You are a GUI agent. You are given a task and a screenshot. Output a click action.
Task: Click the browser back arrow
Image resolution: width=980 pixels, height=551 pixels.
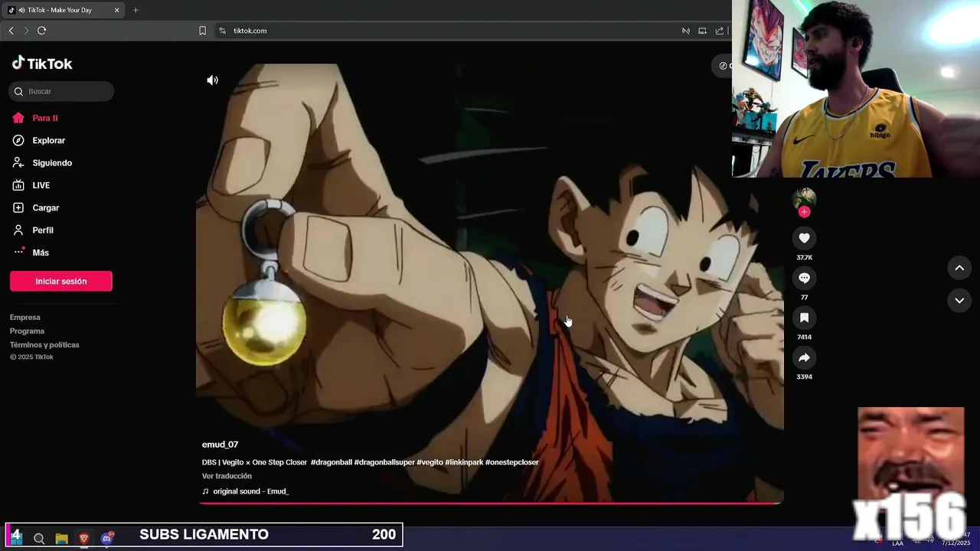pyautogui.click(x=11, y=31)
